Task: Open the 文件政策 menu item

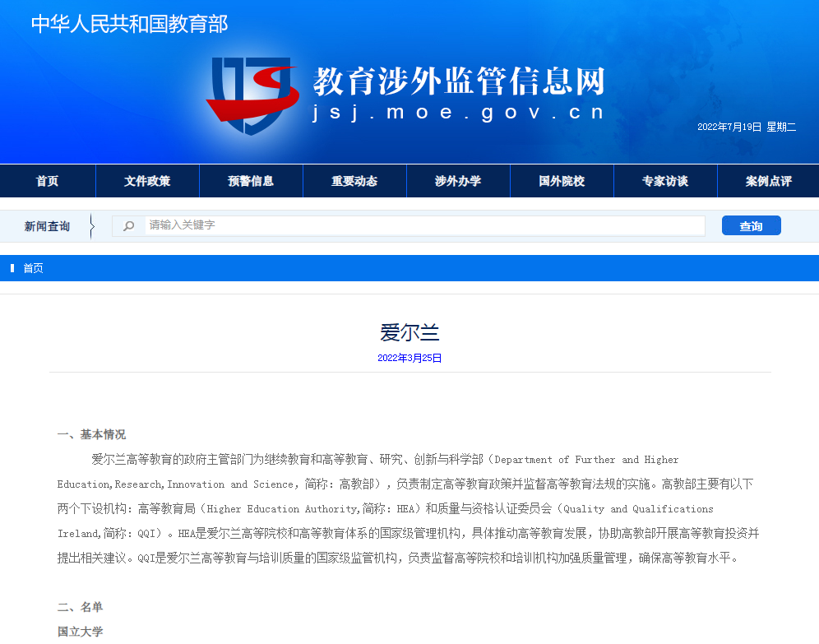Action: coord(147,181)
